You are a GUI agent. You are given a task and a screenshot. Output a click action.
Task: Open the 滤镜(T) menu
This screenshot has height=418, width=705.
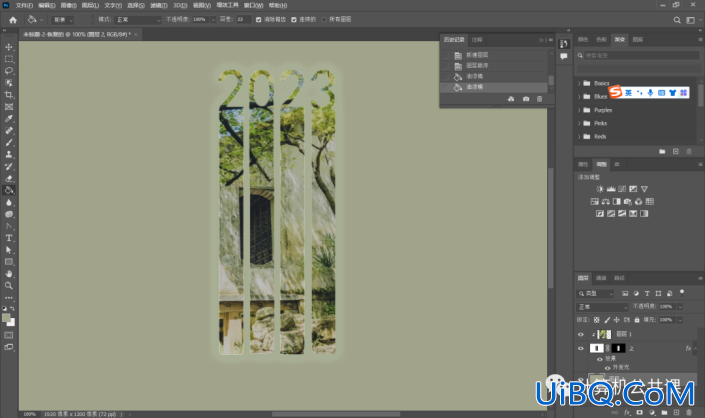(x=158, y=5)
